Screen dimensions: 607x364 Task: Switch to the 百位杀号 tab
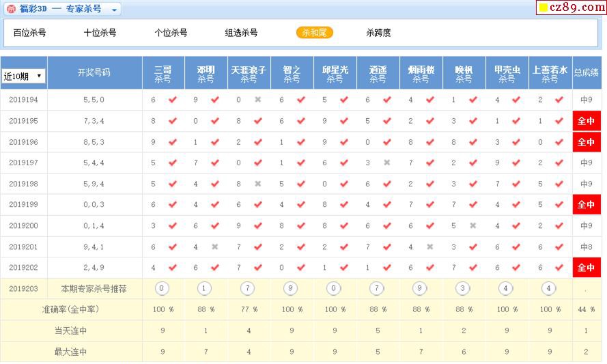[29, 33]
